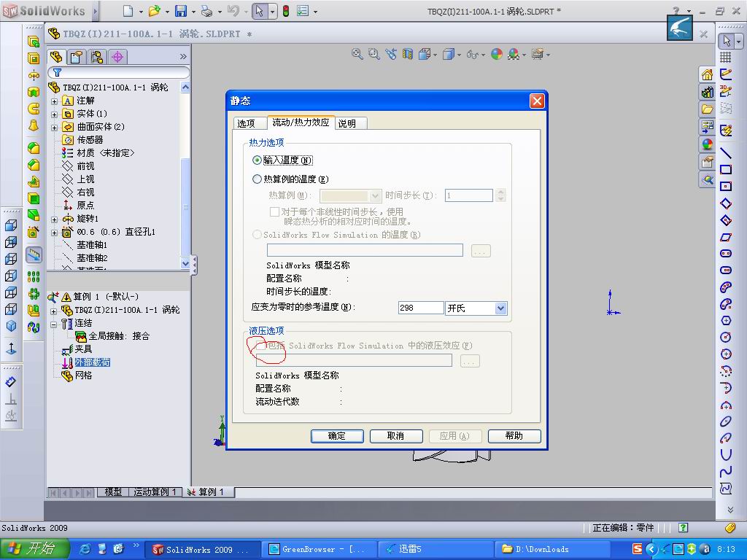The height and width of the screenshot is (560, 747).
Task: Click the 时间步长 stepper arrows
Action: click(500, 195)
